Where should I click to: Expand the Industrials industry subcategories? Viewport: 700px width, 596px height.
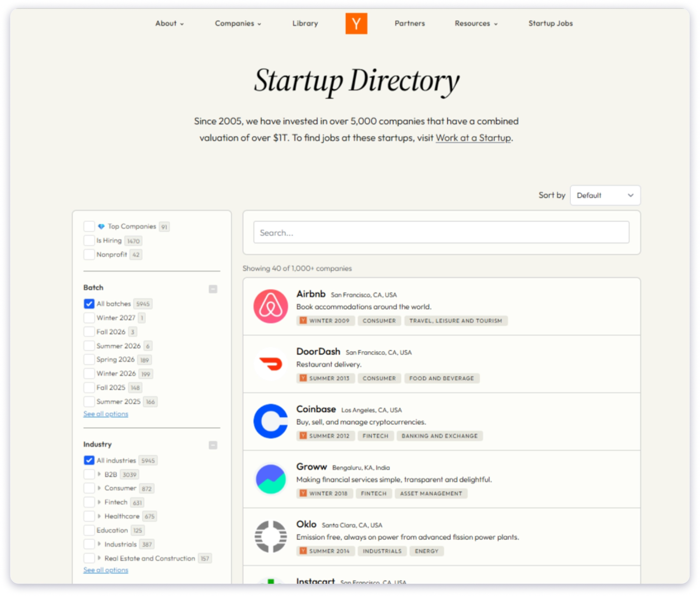[99, 544]
